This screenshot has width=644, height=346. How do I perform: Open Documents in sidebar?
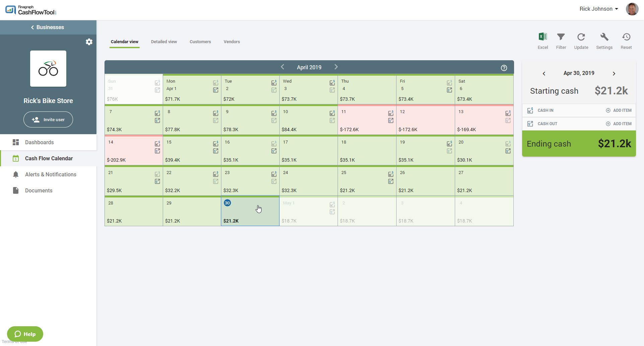click(x=48, y=190)
